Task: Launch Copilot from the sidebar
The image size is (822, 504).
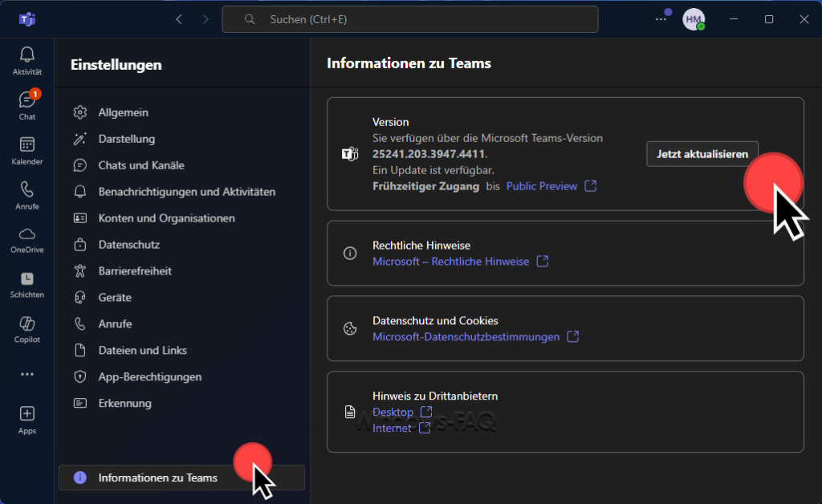Action: 27,328
